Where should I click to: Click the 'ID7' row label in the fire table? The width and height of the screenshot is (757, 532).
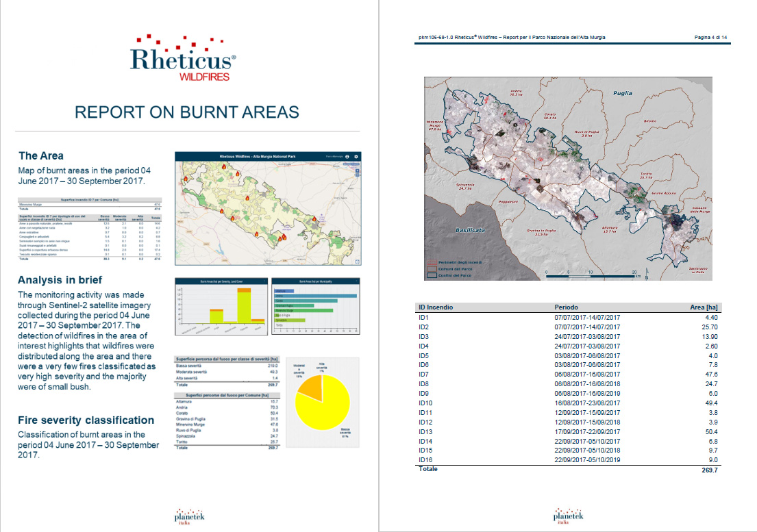pos(423,375)
